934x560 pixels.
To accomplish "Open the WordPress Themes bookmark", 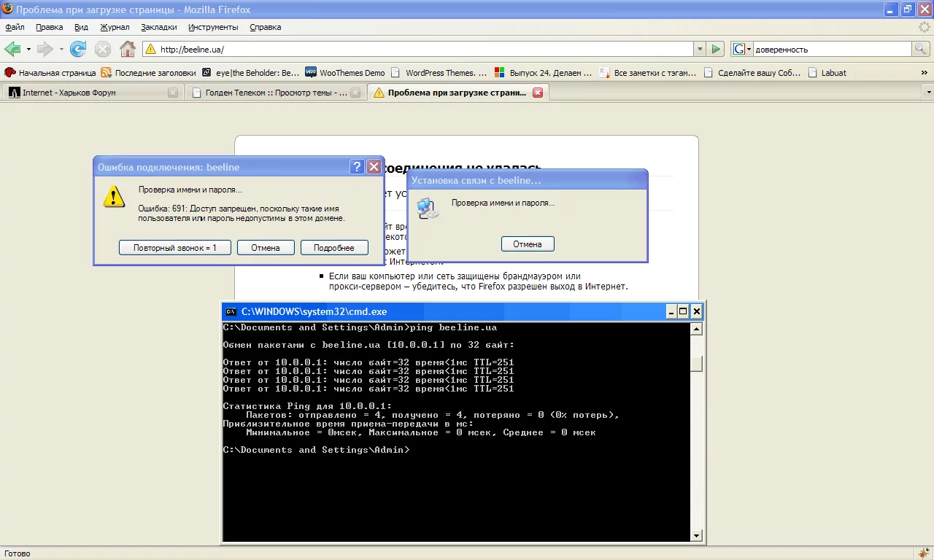I will coord(439,73).
